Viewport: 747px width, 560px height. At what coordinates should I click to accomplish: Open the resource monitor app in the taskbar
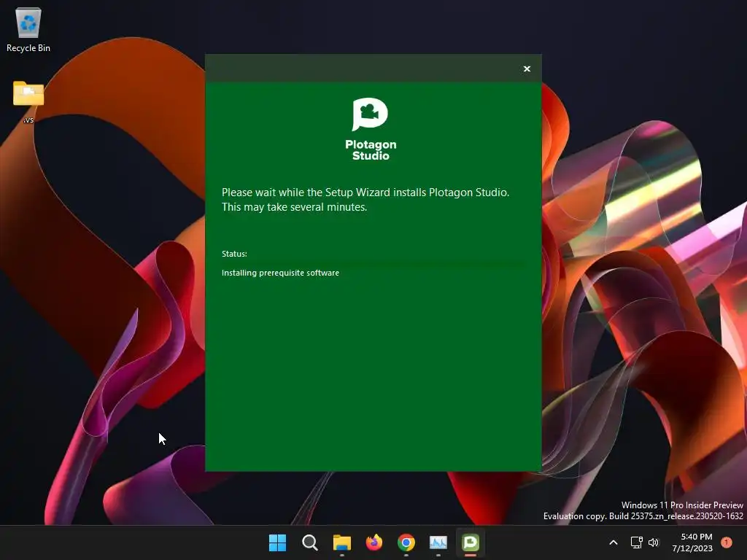click(x=438, y=542)
